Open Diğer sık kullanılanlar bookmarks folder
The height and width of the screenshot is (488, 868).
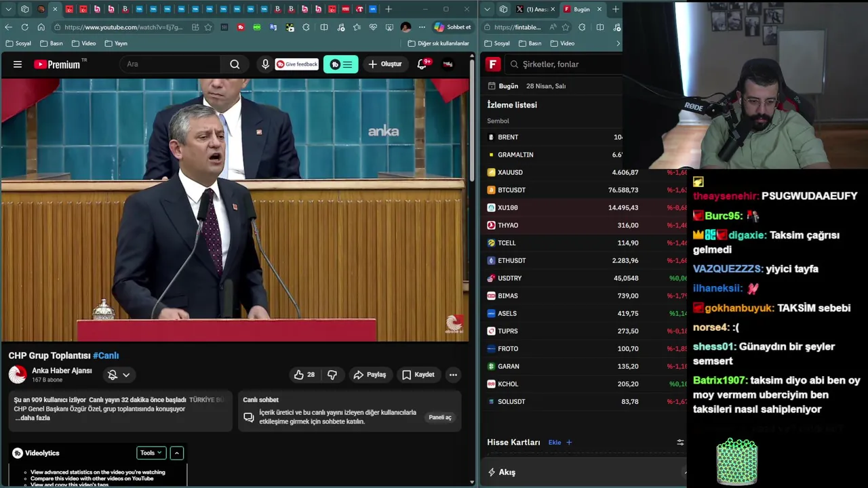438,43
